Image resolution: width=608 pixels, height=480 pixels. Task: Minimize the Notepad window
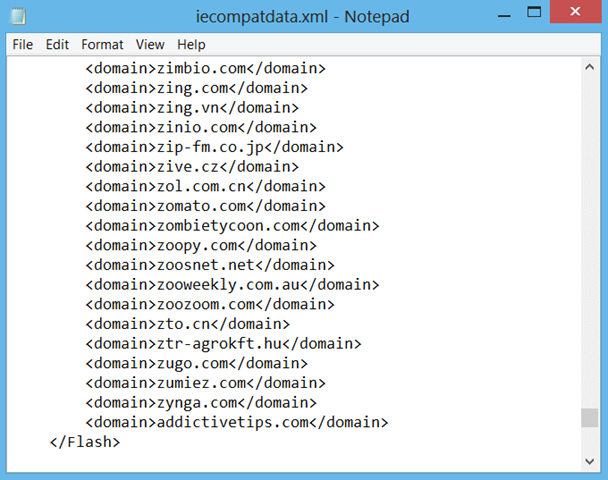pyautogui.click(x=504, y=15)
